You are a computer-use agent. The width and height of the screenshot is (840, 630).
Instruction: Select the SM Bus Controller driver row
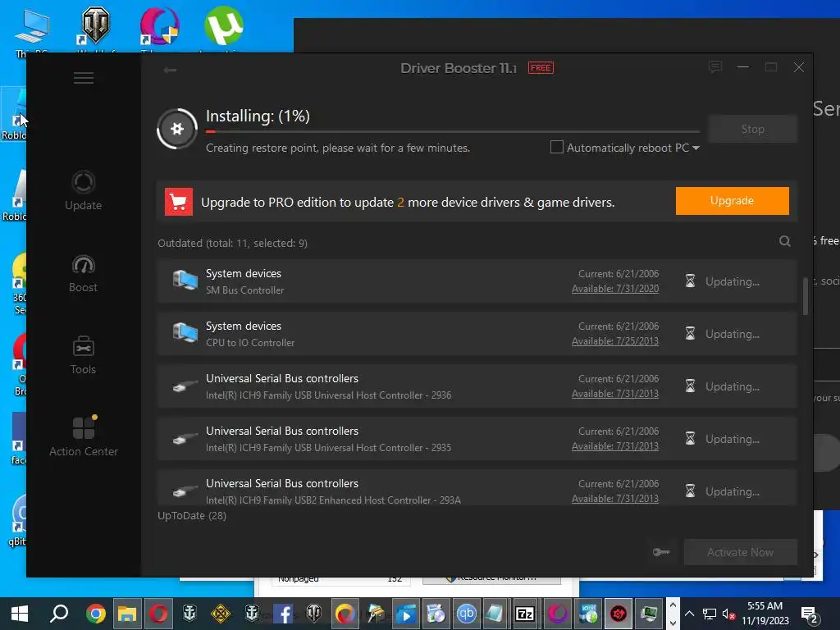477,281
